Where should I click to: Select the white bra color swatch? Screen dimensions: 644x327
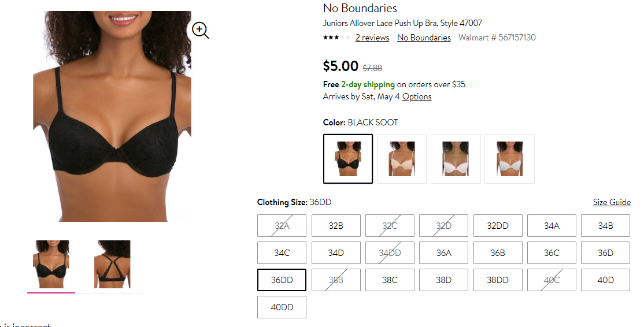509,159
